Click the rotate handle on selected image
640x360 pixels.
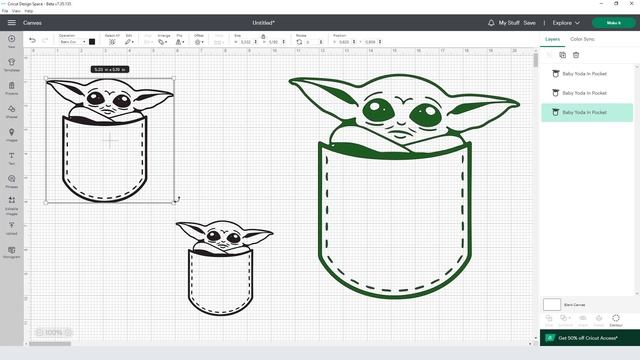[x=177, y=200]
